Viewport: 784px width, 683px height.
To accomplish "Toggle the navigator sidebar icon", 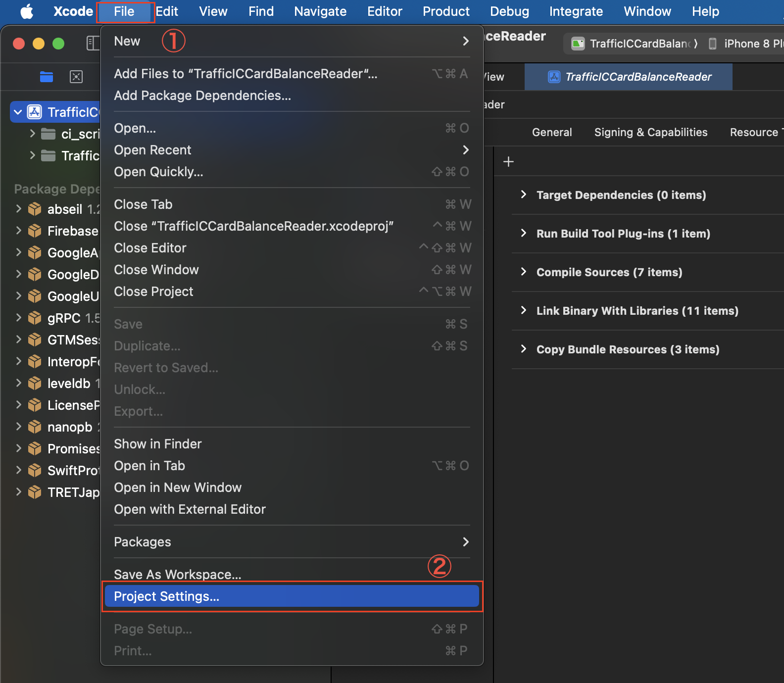I will (x=93, y=44).
